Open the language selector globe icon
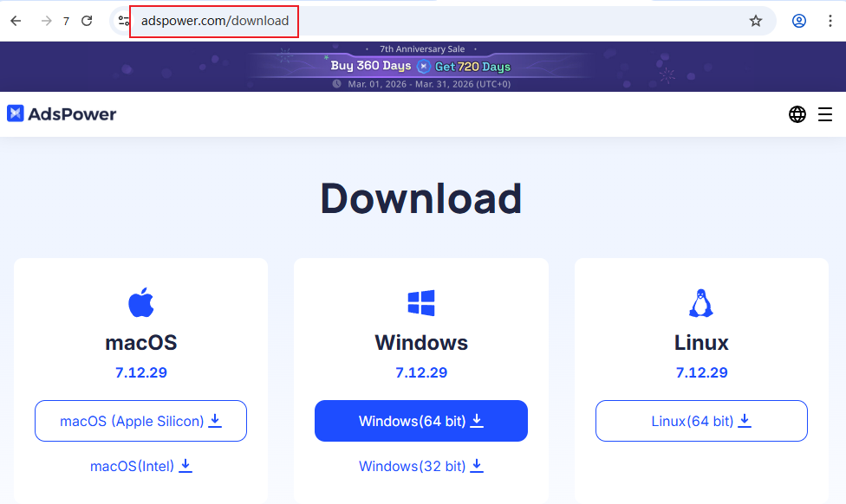Screen dimensions: 846x504 click(797, 113)
